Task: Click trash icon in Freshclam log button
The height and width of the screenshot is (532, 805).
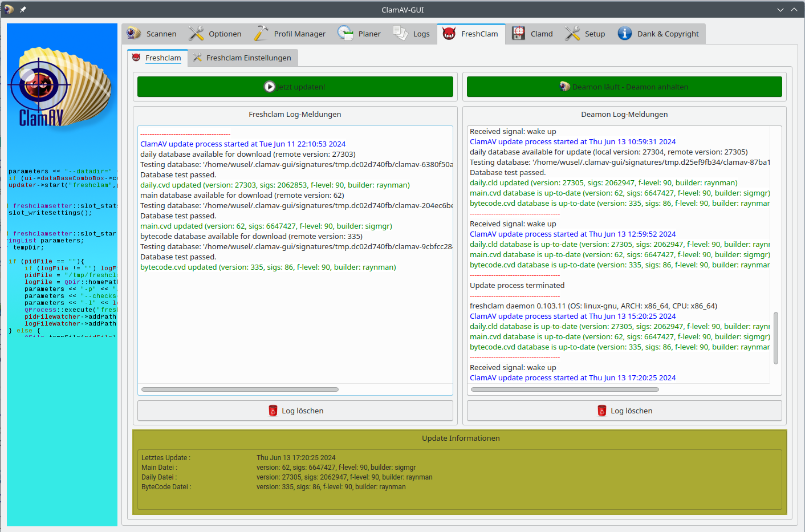Action: [x=273, y=411]
